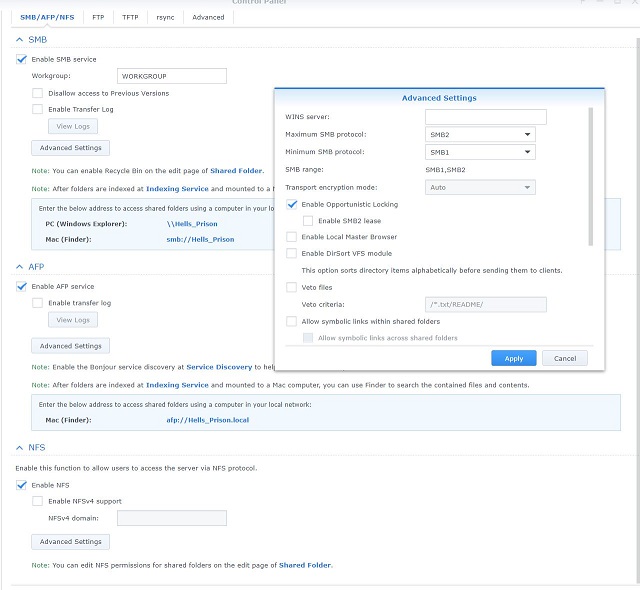The height and width of the screenshot is (590, 640).
Task: Check Enable transfer log under AFP
Action: [38, 303]
